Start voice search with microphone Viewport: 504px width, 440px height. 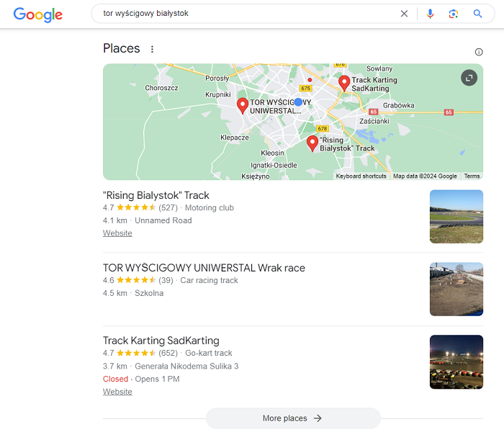coord(430,14)
